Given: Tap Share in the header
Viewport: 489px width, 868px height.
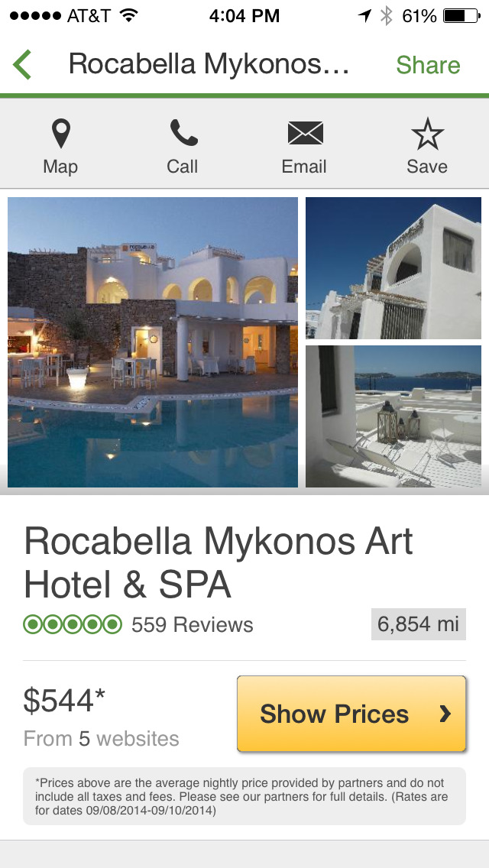Looking at the screenshot, I should coord(428,65).
